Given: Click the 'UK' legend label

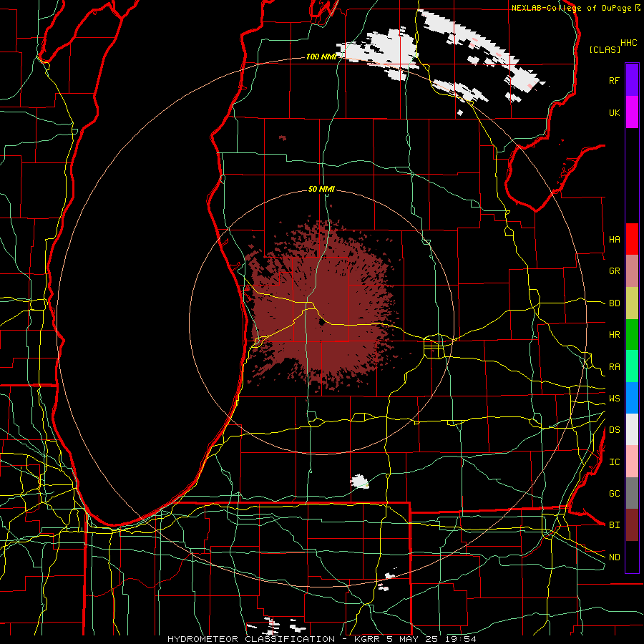Looking at the screenshot, I should (x=614, y=112).
